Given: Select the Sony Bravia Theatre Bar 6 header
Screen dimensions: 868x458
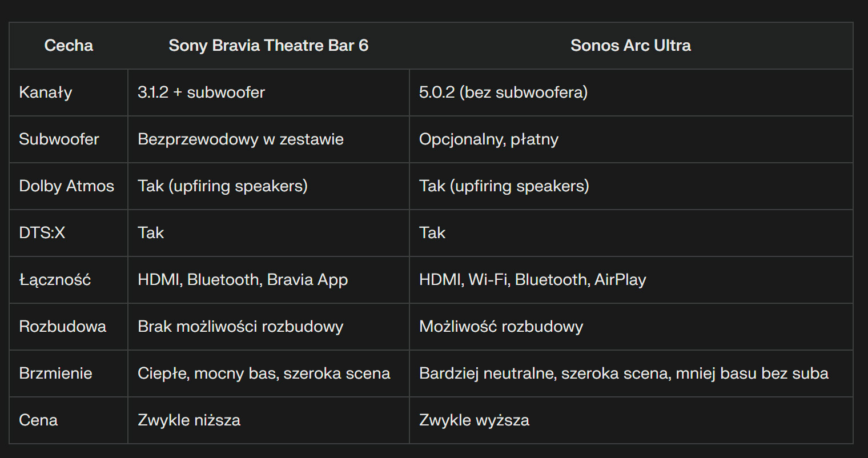Looking at the screenshot, I should [x=268, y=46].
